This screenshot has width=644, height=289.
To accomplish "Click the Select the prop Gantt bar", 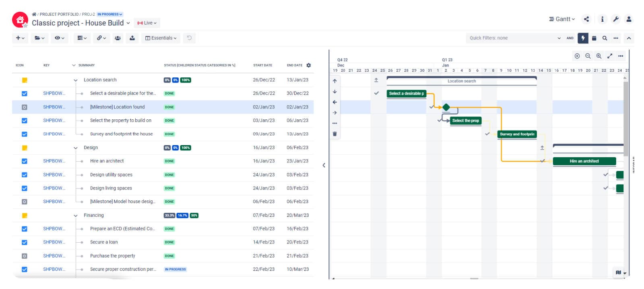I will (x=466, y=121).
